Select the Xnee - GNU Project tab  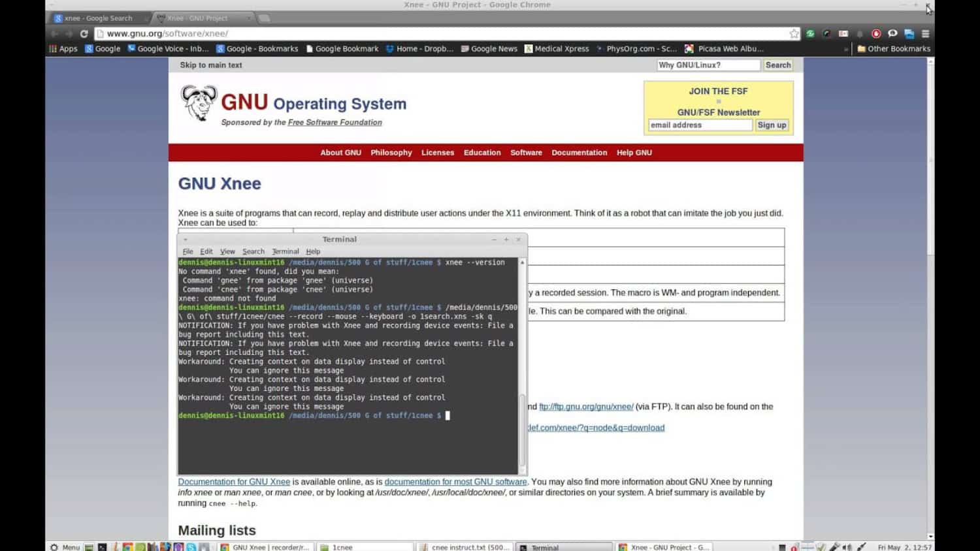click(x=203, y=18)
